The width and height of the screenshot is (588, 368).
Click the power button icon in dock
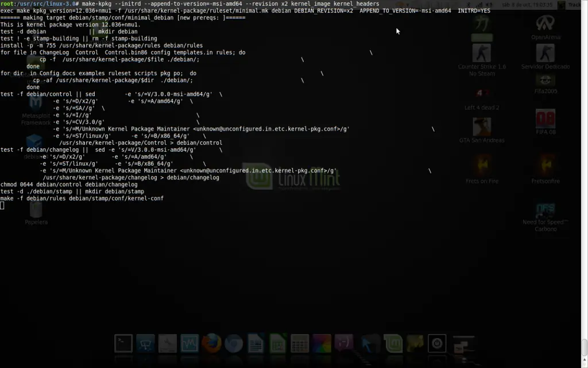437,343
